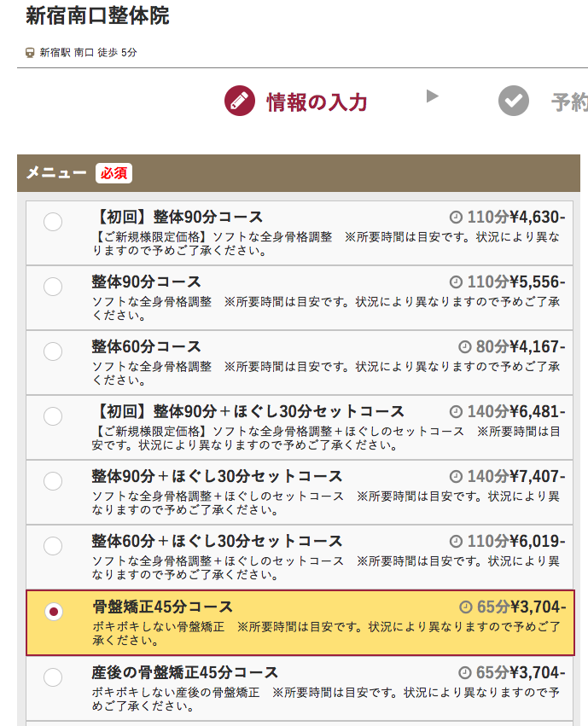Choose the 整体60分＋ほぐし30分セットコース radio button
Image resolution: width=588 pixels, height=726 pixels.
[53, 546]
